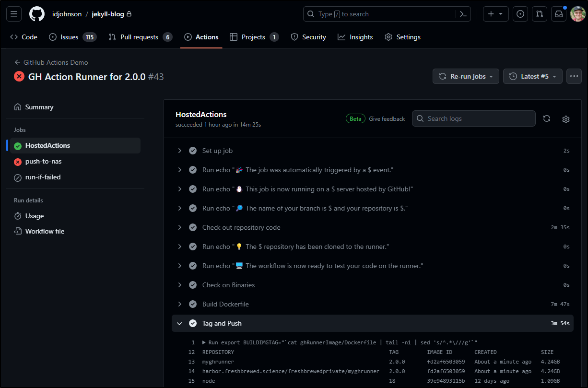Open the user avatar menu
The height and width of the screenshot is (388, 588).
click(578, 14)
